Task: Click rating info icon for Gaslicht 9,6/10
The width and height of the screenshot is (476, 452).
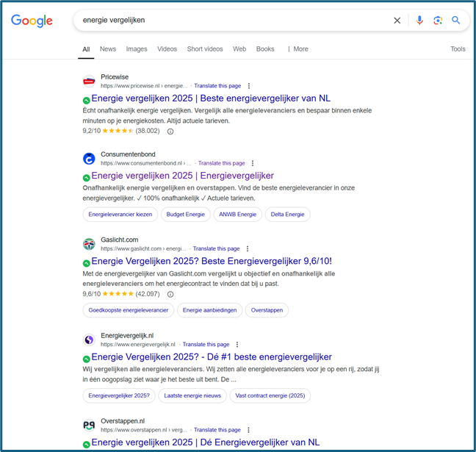Action: (170, 294)
